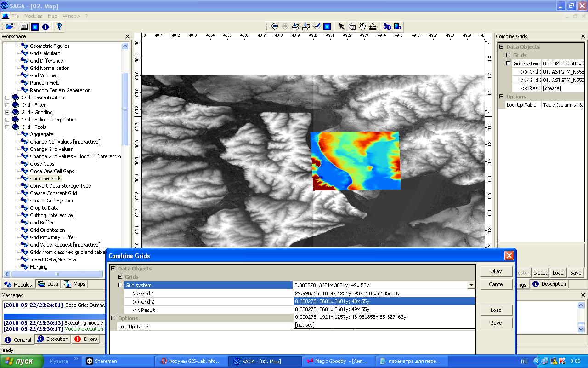This screenshot has width=588, height=368.
Task: Click Cancel in Combine Grids dialog
Action: 496,284
